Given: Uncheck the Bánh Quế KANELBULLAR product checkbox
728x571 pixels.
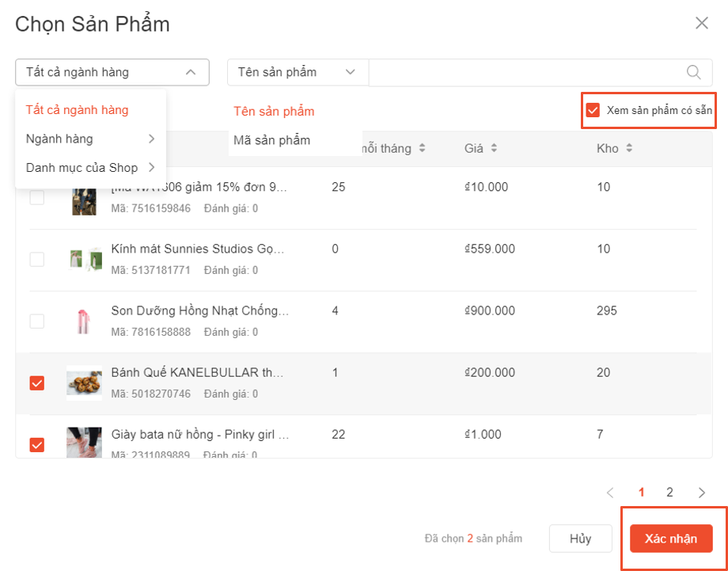Looking at the screenshot, I should click(x=37, y=383).
